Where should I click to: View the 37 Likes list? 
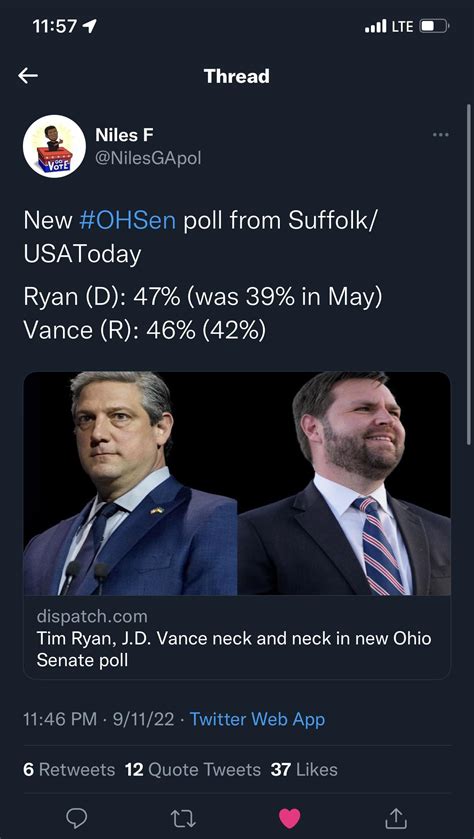pos(304,770)
